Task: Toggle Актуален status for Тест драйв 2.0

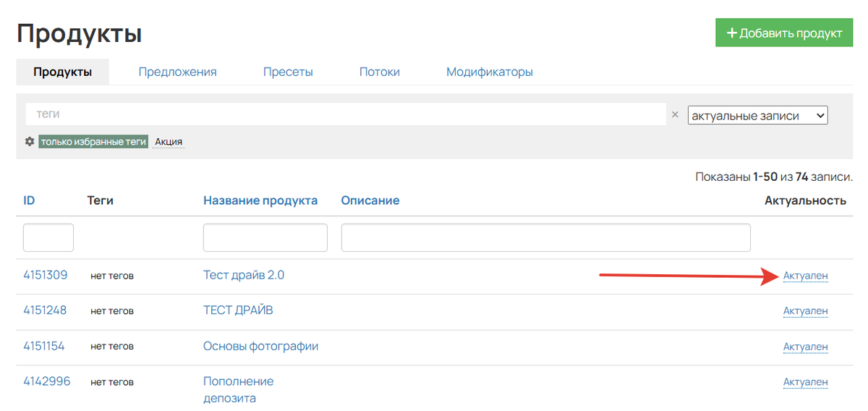Action: click(806, 276)
